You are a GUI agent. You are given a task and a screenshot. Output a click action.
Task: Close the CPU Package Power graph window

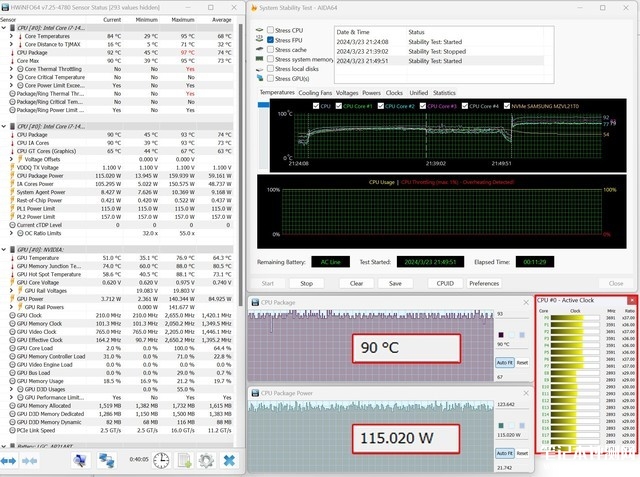pos(526,393)
